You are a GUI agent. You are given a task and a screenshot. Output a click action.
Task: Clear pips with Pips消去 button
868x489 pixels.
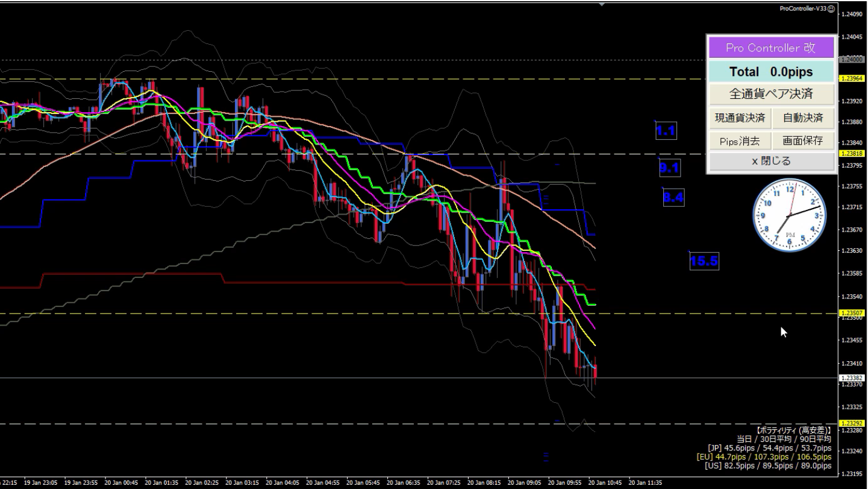[x=740, y=141]
